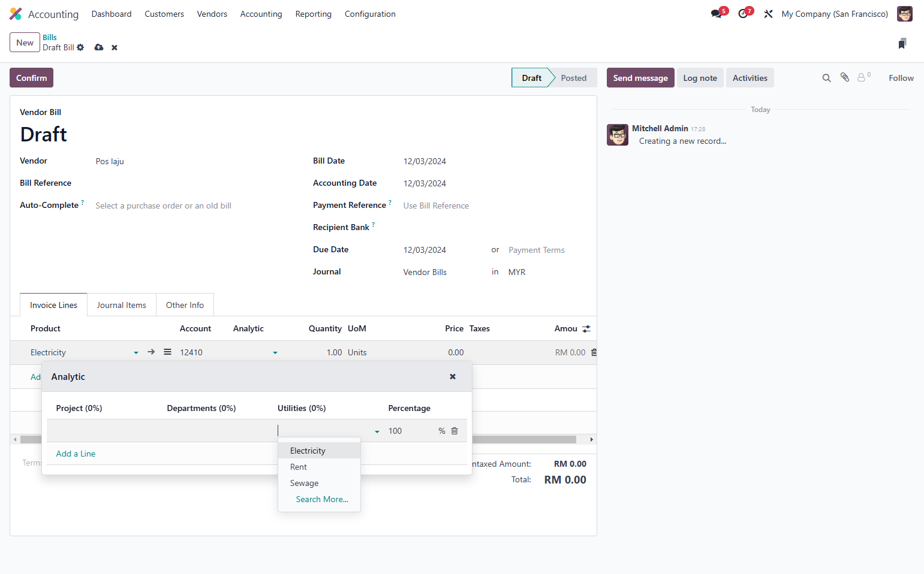Click the Posted status stage
The width and height of the screenshot is (924, 574).
point(573,78)
